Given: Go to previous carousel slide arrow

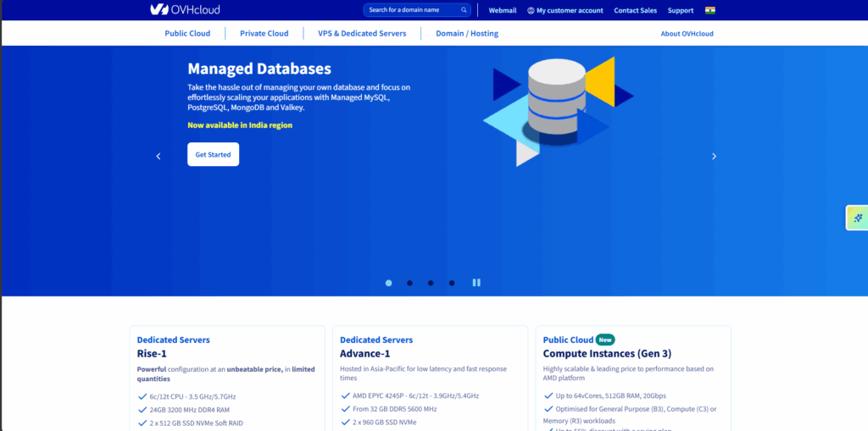Looking at the screenshot, I should click(x=159, y=156).
